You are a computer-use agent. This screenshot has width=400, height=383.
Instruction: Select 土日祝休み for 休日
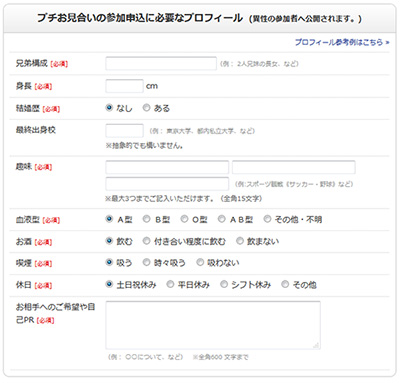coord(109,284)
